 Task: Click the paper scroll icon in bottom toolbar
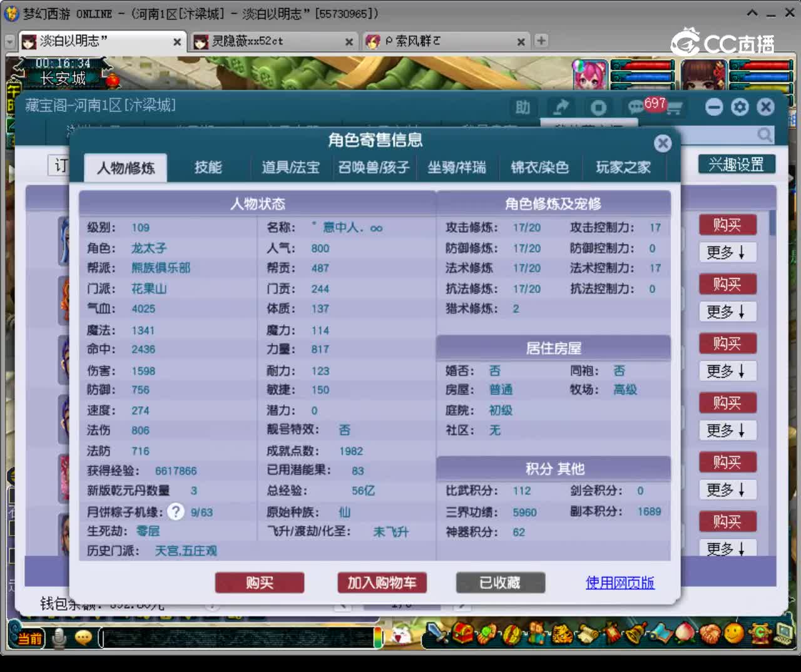point(587,634)
